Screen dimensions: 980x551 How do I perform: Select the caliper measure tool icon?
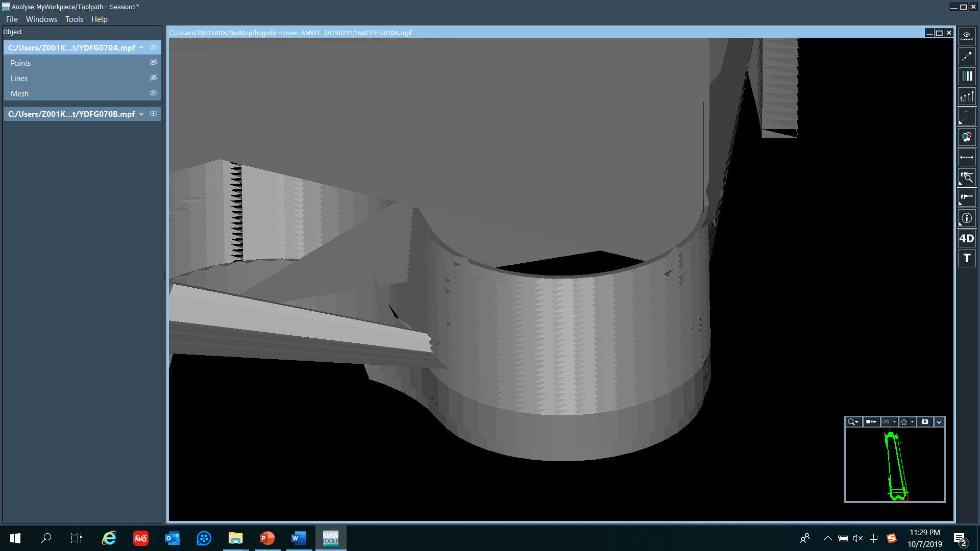coord(967,197)
